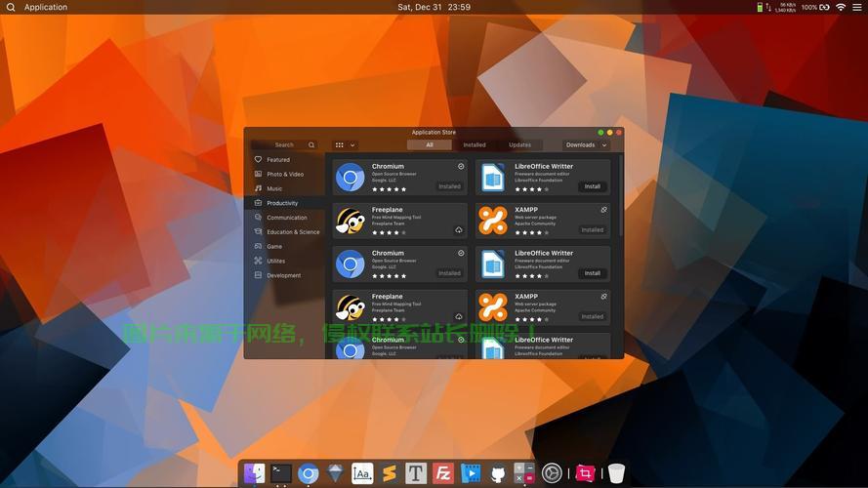Open the Development category
868x488 pixels.
[x=284, y=275]
